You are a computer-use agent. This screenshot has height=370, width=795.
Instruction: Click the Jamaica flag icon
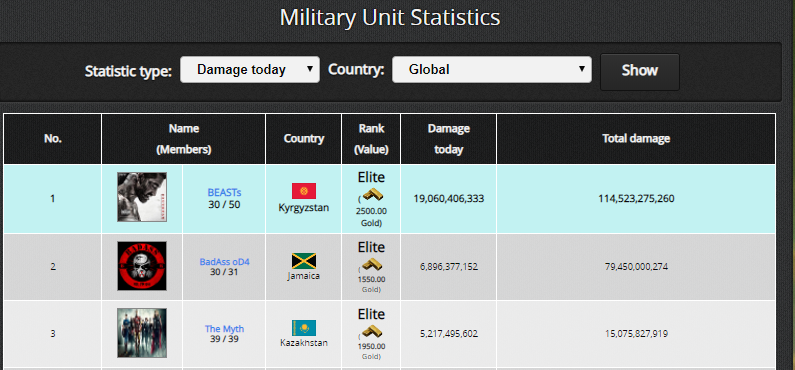(304, 261)
